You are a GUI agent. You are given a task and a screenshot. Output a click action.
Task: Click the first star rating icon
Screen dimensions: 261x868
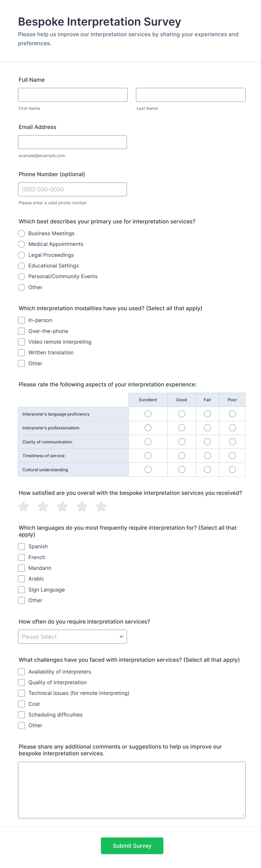pos(24,506)
